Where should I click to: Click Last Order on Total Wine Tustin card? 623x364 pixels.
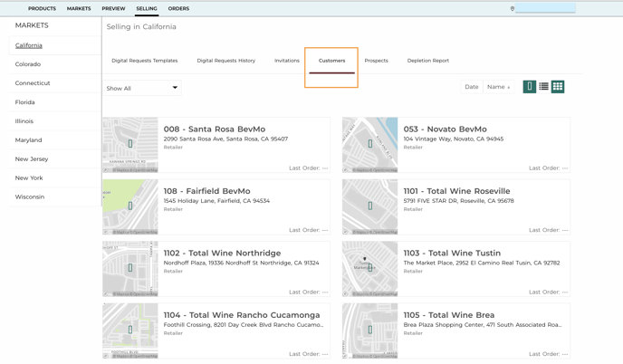(549, 292)
